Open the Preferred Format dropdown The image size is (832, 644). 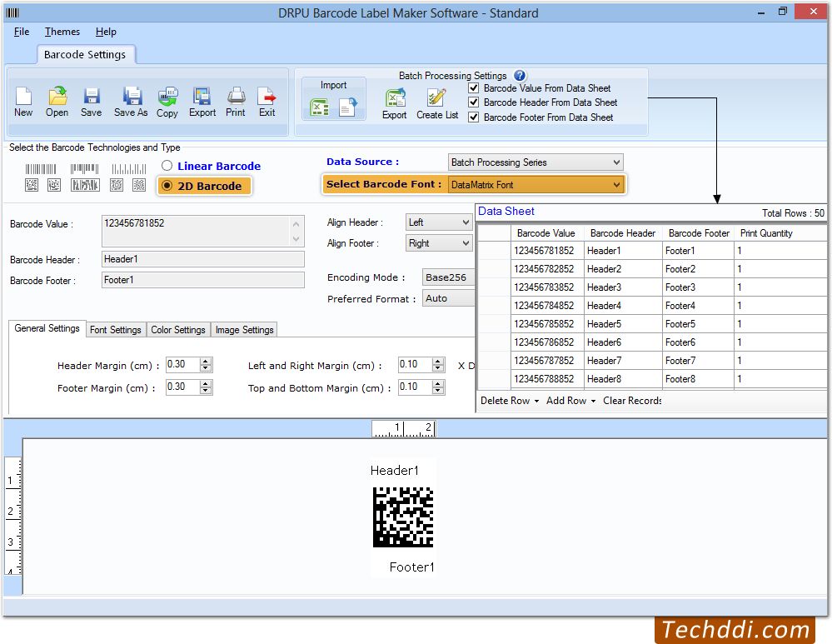tap(448, 298)
